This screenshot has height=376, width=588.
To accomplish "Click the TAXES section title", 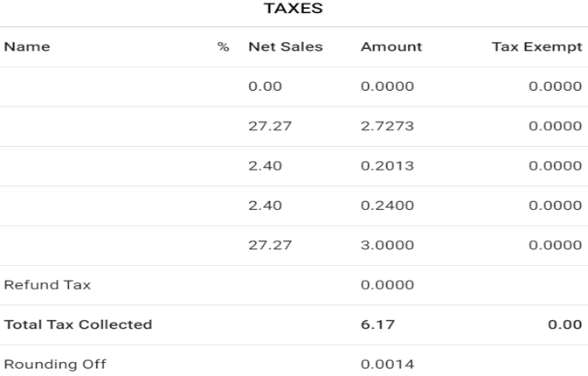I will coord(294,10).
